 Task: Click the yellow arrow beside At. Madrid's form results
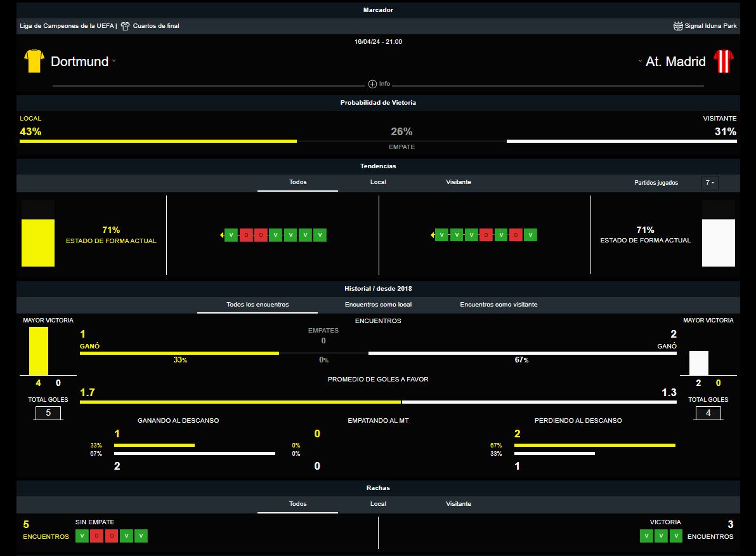pos(433,235)
